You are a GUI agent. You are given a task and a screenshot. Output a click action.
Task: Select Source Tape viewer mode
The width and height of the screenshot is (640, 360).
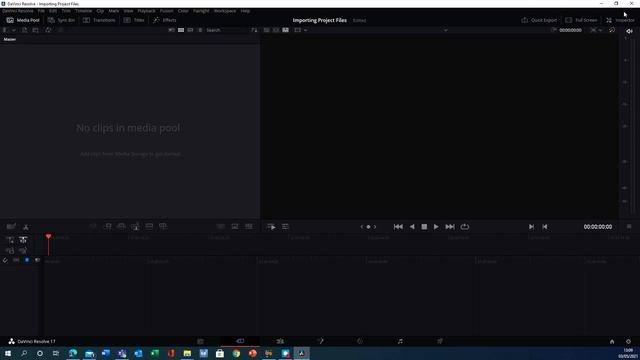(276, 30)
